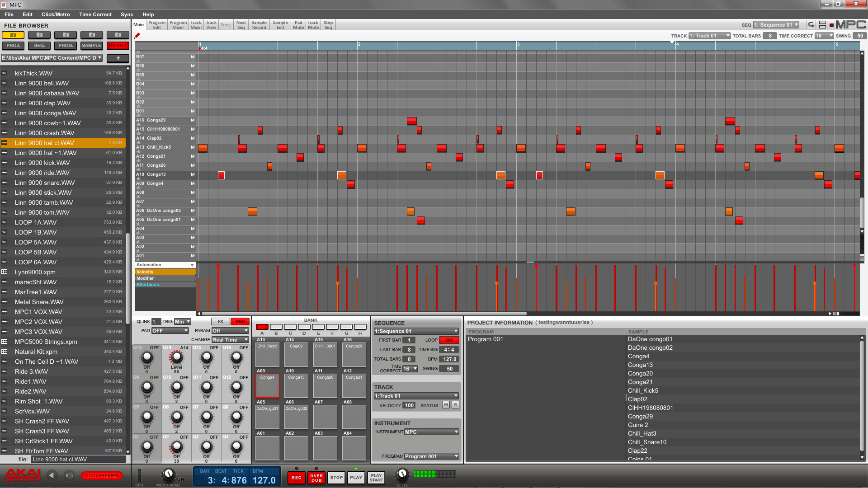This screenshot has width=868, height=488.
Task: Open the TIME CORRECT dropdown in top bar
Action: pyautogui.click(x=824, y=36)
